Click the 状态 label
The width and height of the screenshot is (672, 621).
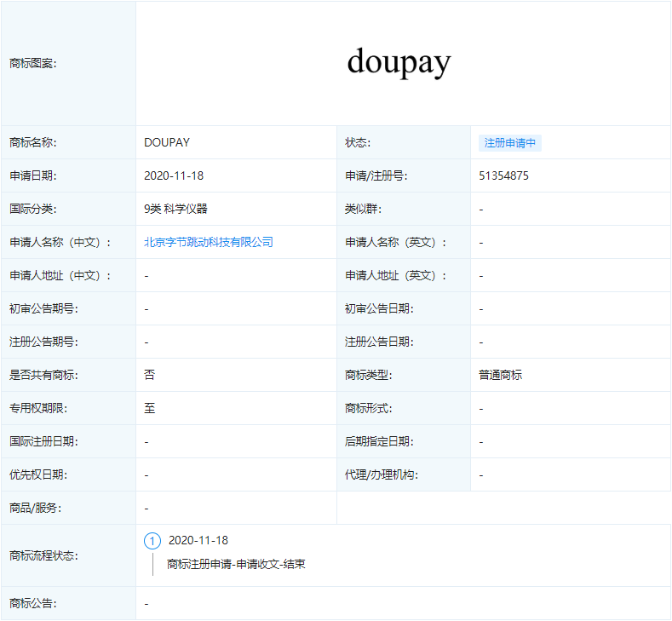358,143
